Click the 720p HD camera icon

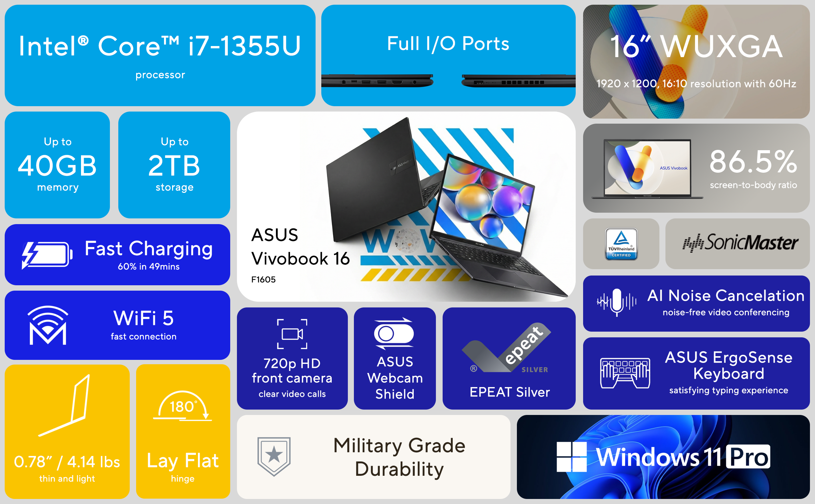(x=292, y=334)
